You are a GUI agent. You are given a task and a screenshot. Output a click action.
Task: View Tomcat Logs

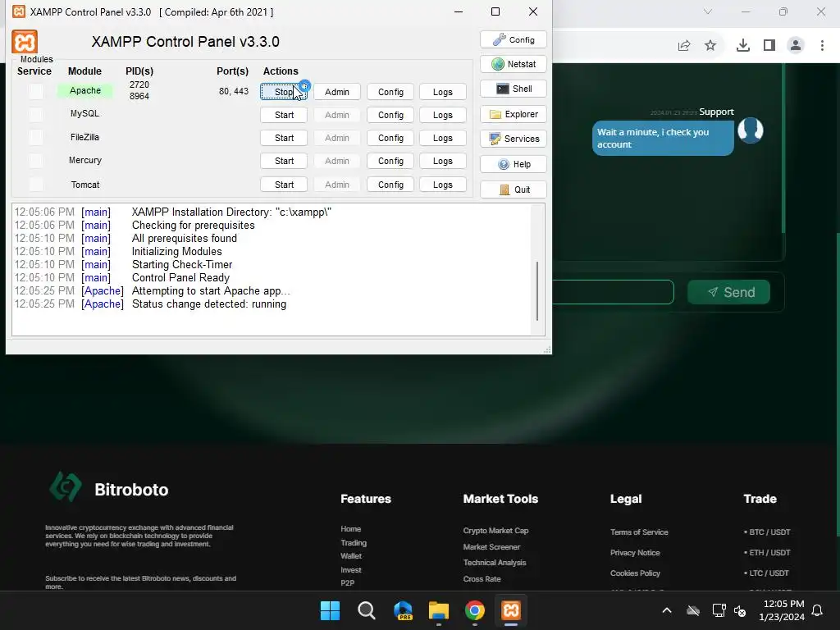tap(442, 185)
